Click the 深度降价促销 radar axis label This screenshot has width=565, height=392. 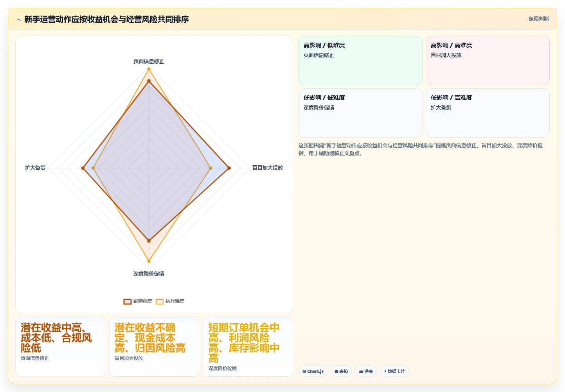pyautogui.click(x=149, y=274)
